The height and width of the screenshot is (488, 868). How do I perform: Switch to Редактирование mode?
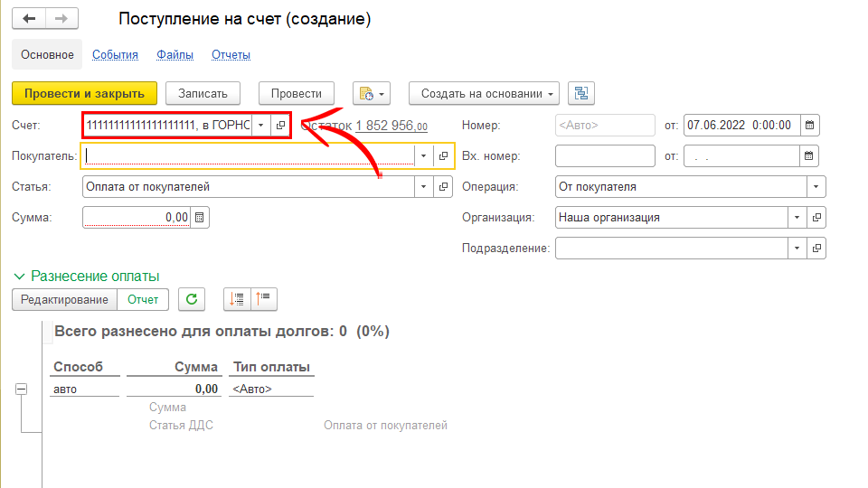click(64, 299)
